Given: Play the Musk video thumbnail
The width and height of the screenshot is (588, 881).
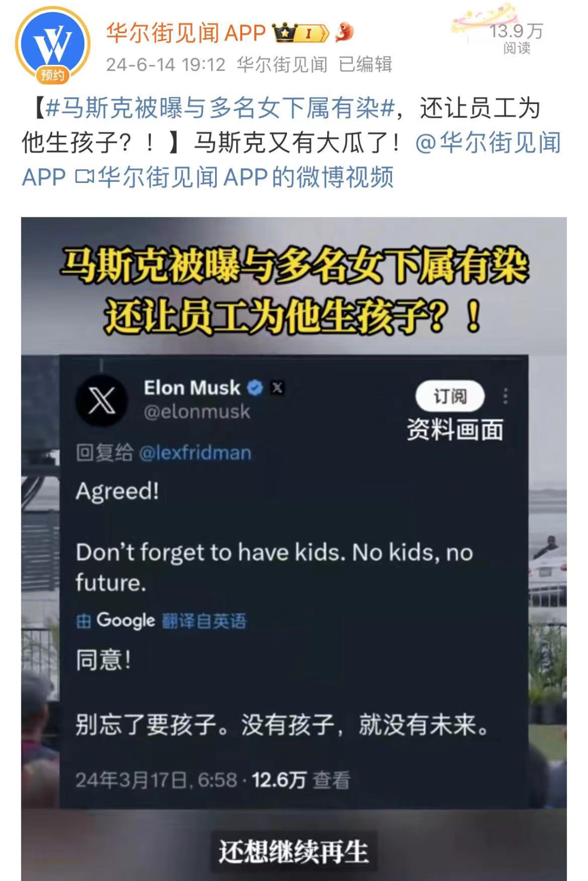Looking at the screenshot, I should point(294,549).
